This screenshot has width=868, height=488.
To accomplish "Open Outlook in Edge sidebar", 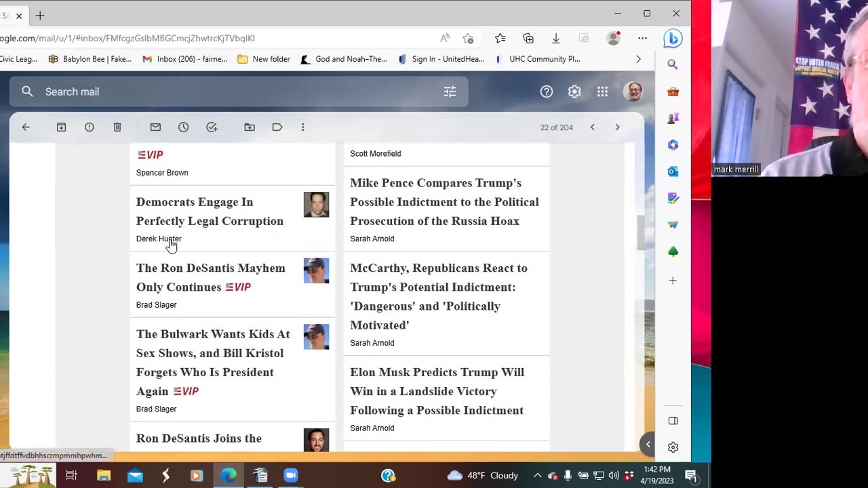I will [x=673, y=171].
